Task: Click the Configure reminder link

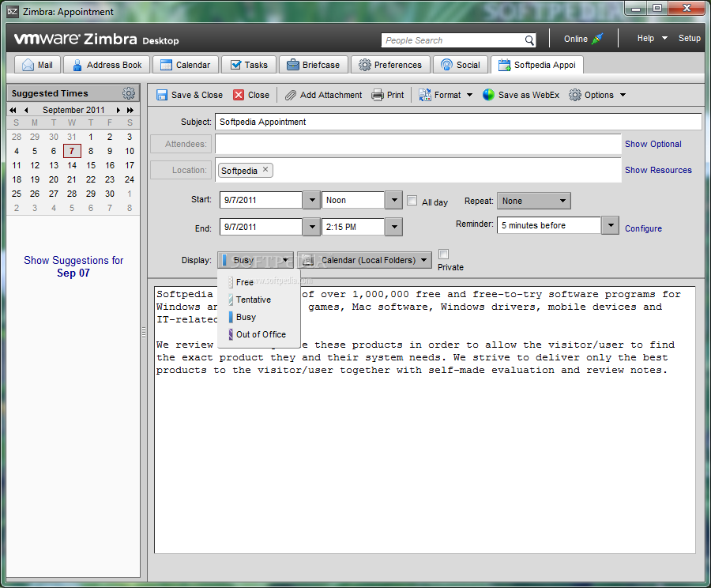Action: click(643, 228)
